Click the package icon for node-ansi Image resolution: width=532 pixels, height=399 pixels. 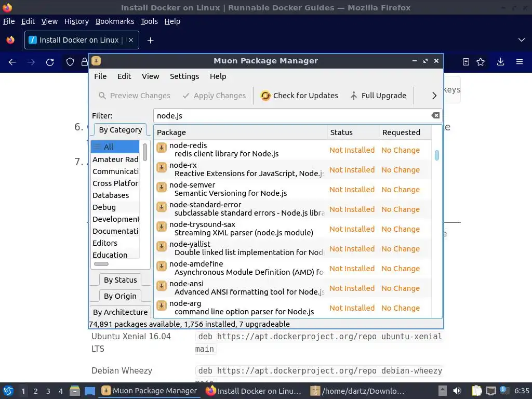click(162, 285)
